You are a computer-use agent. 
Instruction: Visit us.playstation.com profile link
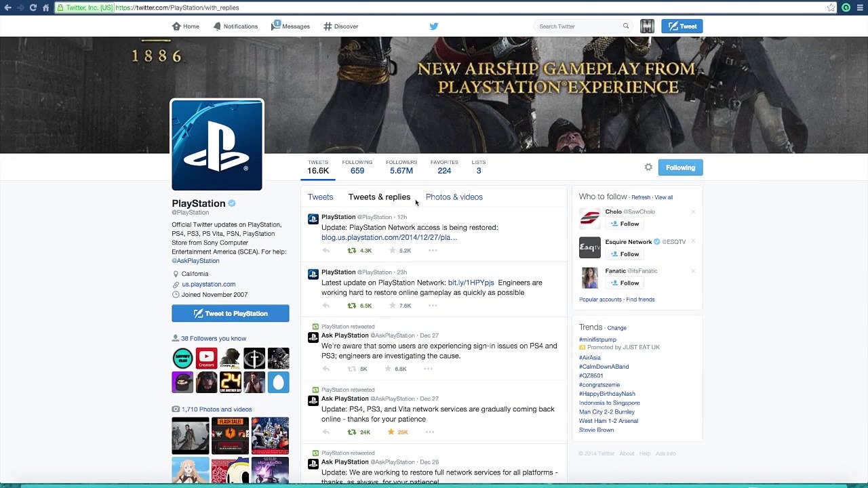click(x=209, y=285)
